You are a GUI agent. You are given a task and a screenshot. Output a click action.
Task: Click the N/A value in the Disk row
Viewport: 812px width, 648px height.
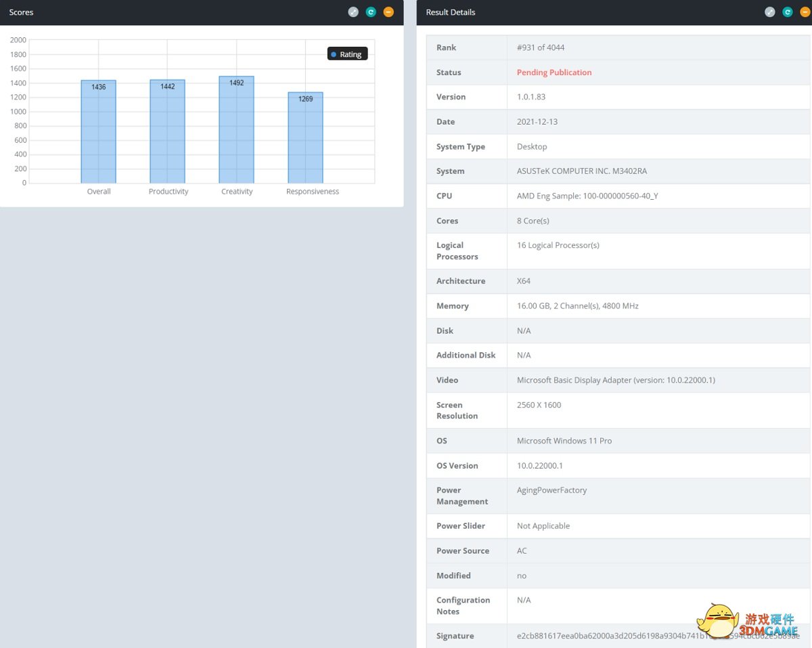click(524, 330)
